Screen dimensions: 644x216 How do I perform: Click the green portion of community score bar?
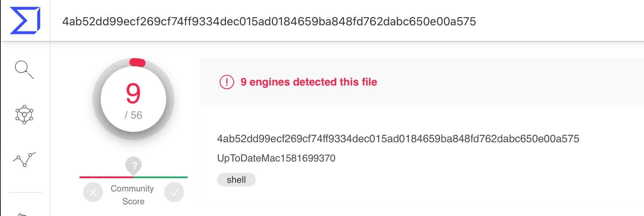(x=160, y=177)
